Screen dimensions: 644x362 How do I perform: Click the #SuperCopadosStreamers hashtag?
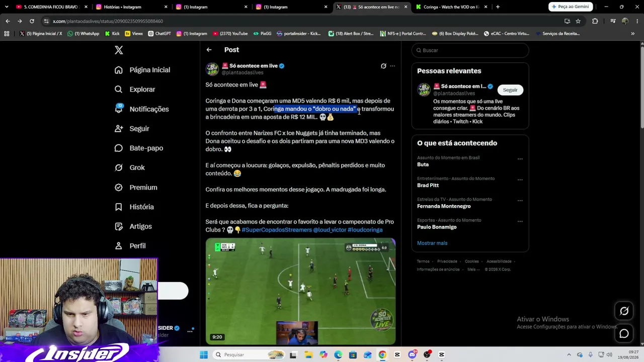click(277, 230)
